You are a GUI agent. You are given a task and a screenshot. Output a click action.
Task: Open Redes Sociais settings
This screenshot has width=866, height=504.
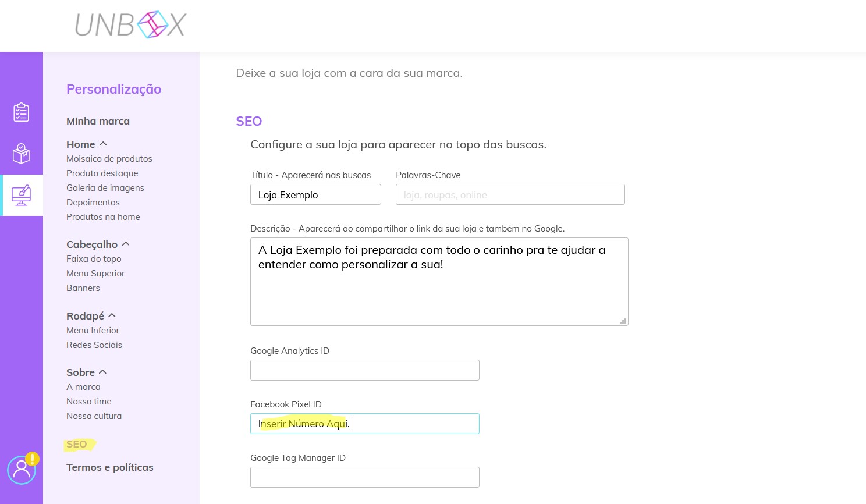pos(94,345)
